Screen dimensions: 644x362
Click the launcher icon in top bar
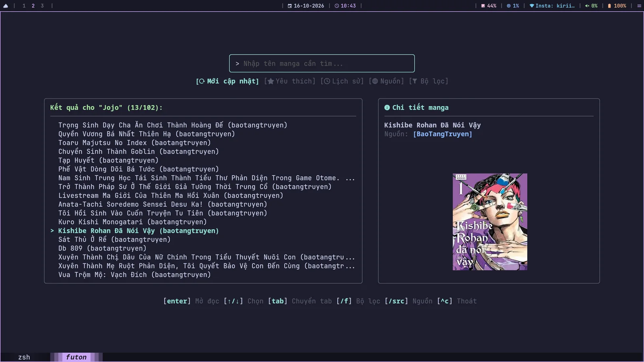[x=6, y=6]
